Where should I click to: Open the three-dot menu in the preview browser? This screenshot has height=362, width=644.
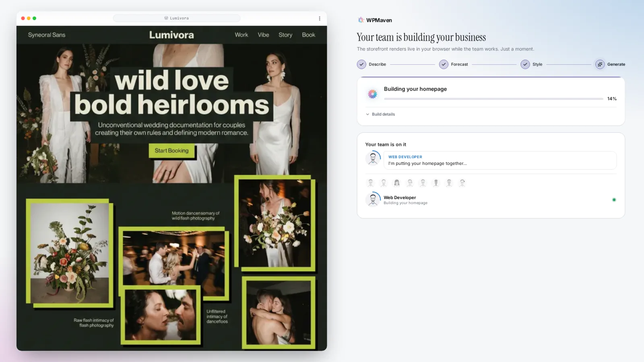click(320, 19)
